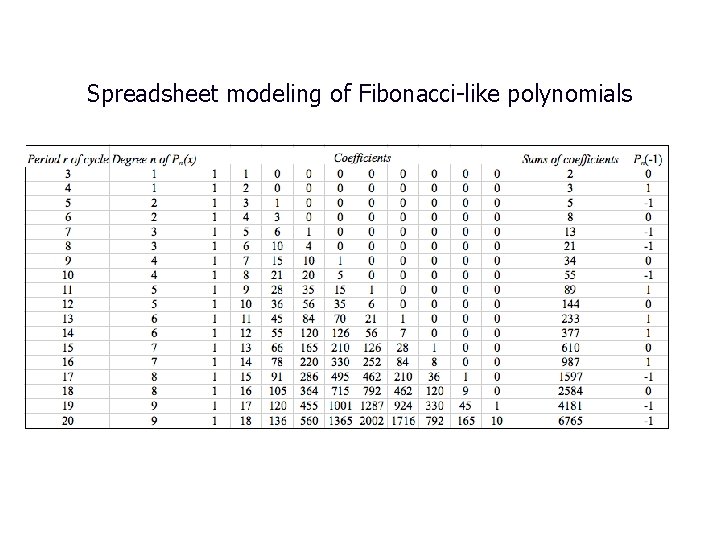Viewport: 720px width, 540px height.
Task: Click the sum cell showing 233
Action: 570,319
